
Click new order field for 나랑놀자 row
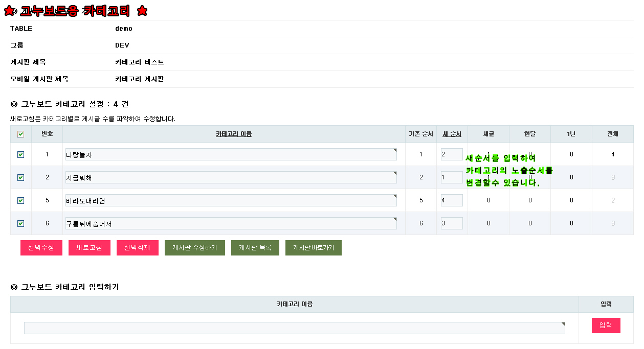(451, 154)
